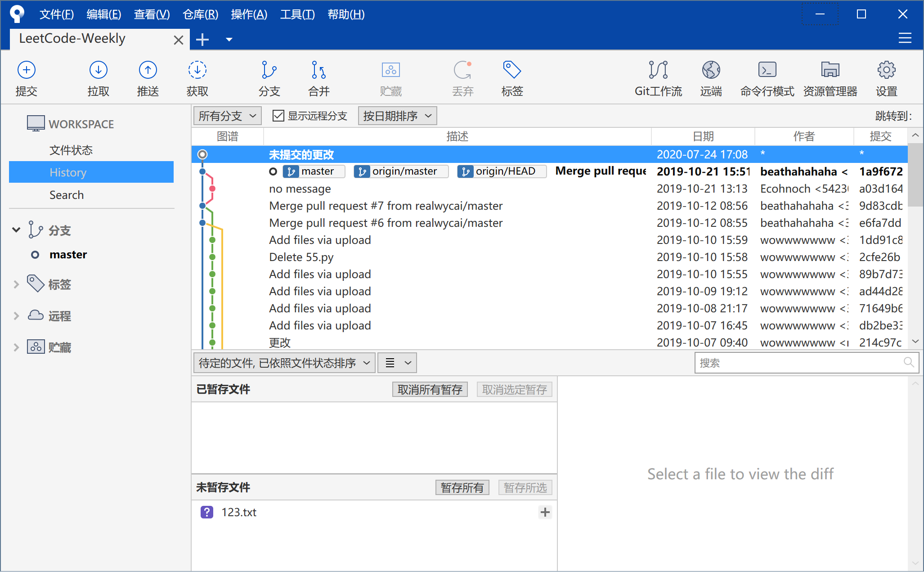The width and height of the screenshot is (924, 572).
Task: Click the 拉取 (Pull) toolbar icon
Action: 99,79
